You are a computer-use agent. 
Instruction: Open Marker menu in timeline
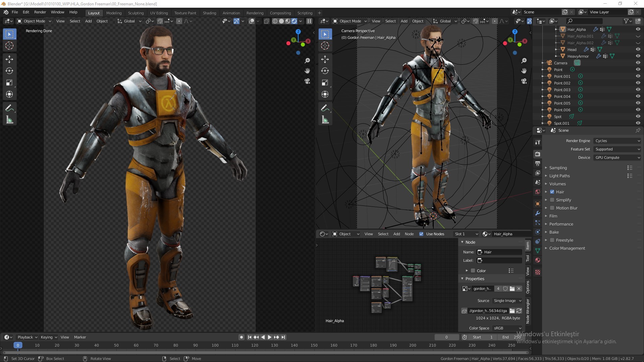[80, 337]
